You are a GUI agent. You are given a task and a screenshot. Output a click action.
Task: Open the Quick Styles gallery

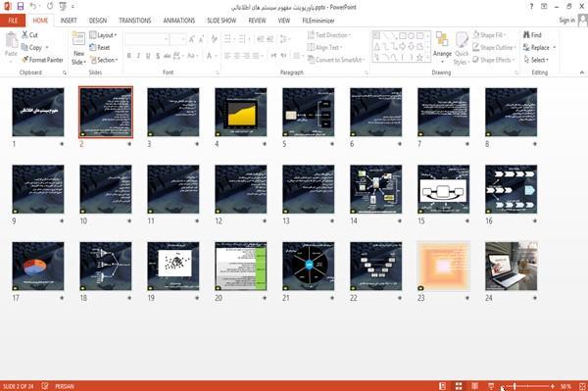[x=462, y=49]
